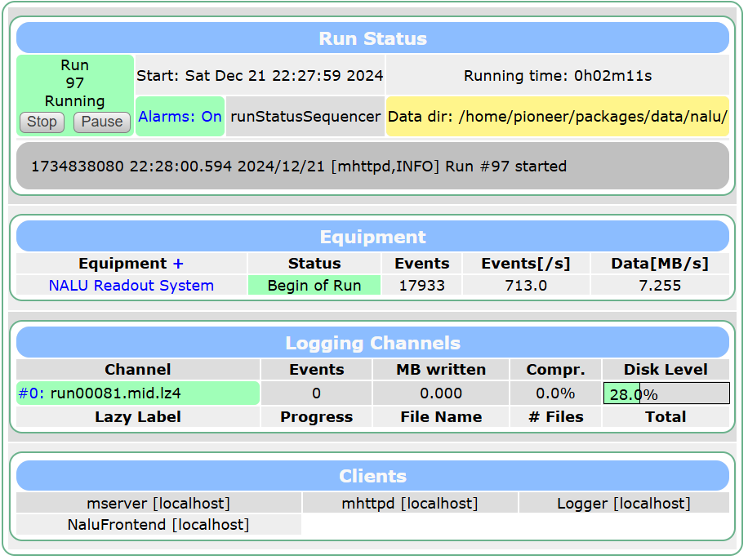The height and width of the screenshot is (560, 748).
Task: Click the run00081.mid.lz4 file name
Action: [x=115, y=393]
